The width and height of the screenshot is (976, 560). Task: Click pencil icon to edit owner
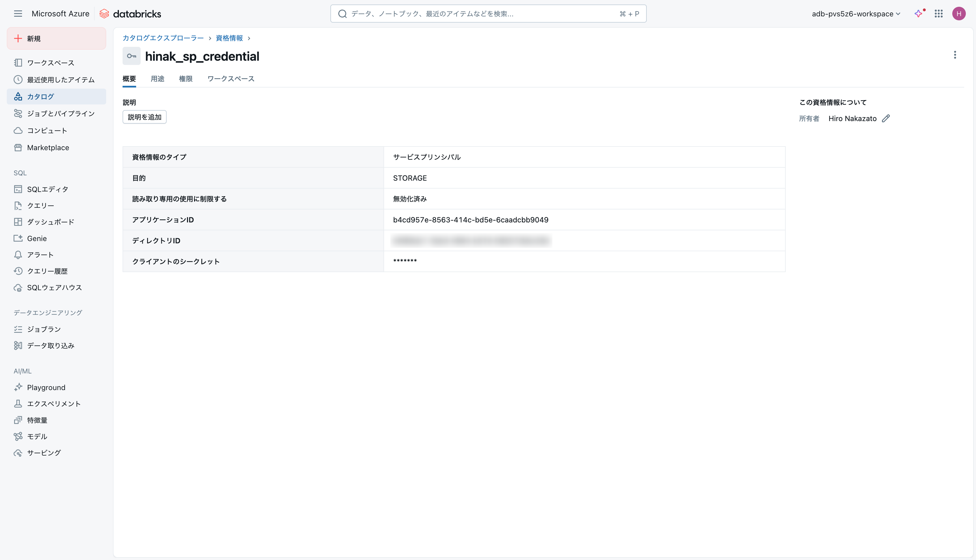[886, 119]
